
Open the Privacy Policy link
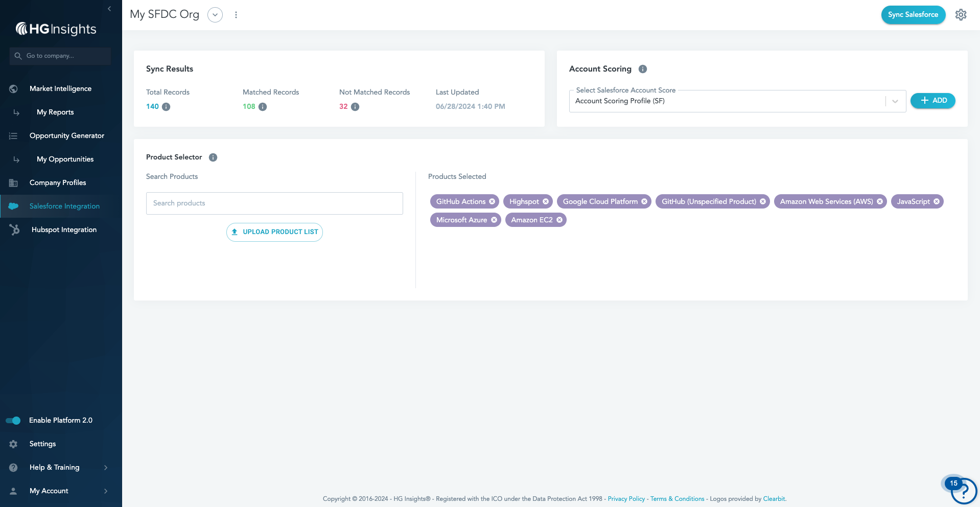626,499
